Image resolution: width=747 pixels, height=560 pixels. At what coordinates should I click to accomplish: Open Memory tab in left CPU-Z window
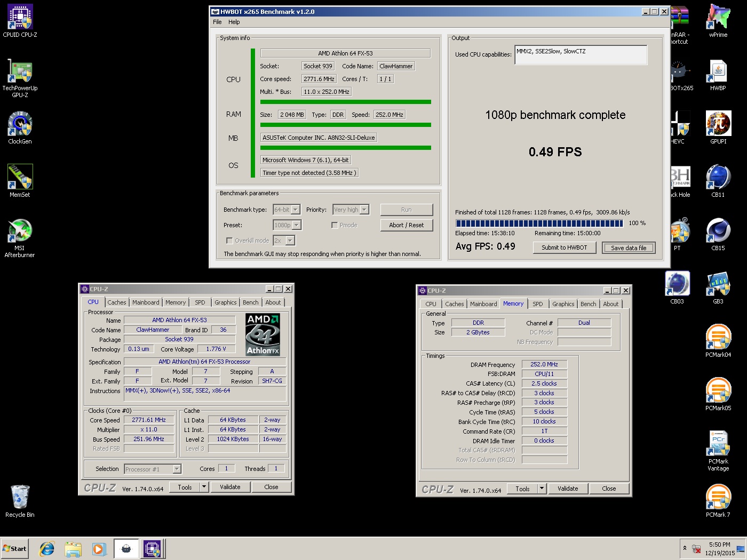pyautogui.click(x=175, y=302)
